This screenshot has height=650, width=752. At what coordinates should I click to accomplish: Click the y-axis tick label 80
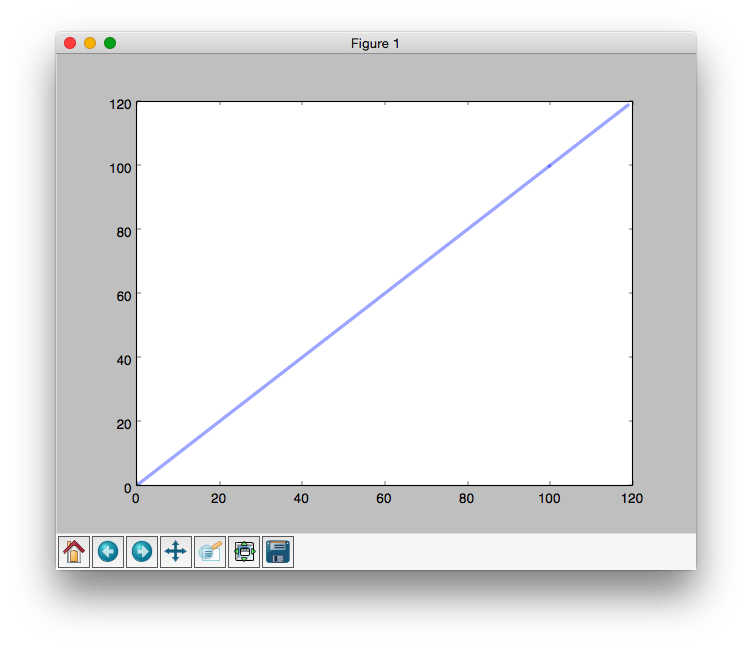coord(124,232)
